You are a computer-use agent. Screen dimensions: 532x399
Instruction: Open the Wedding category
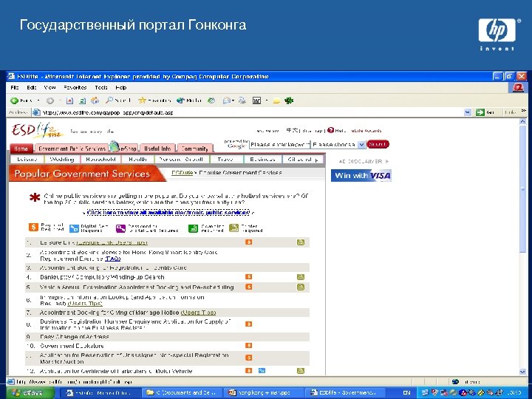(62, 159)
